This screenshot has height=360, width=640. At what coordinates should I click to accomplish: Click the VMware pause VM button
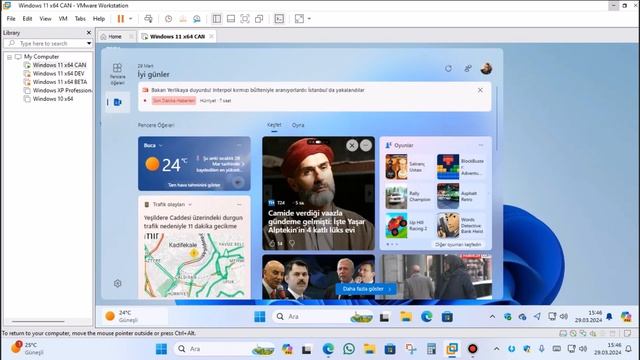click(x=120, y=19)
